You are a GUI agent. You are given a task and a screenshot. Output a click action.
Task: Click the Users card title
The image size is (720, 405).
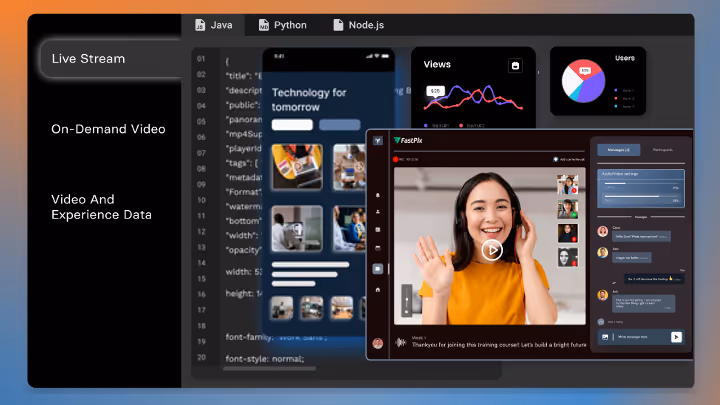(x=625, y=58)
